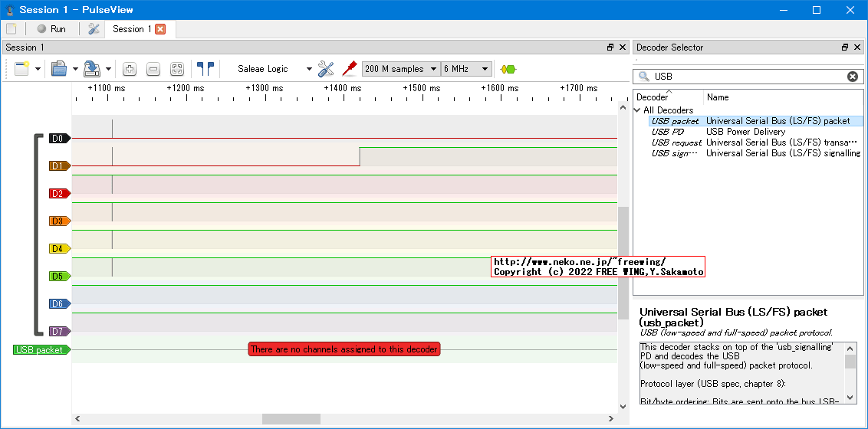The height and width of the screenshot is (429, 868).
Task: Click the PulseView title bar app icon
Action: [10, 10]
